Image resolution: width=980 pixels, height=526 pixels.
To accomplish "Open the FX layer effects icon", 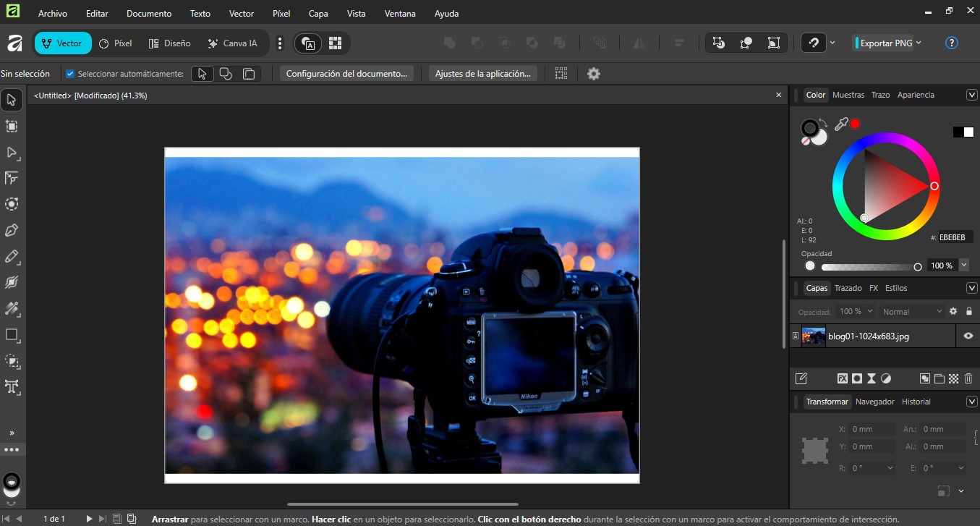I will (x=843, y=378).
